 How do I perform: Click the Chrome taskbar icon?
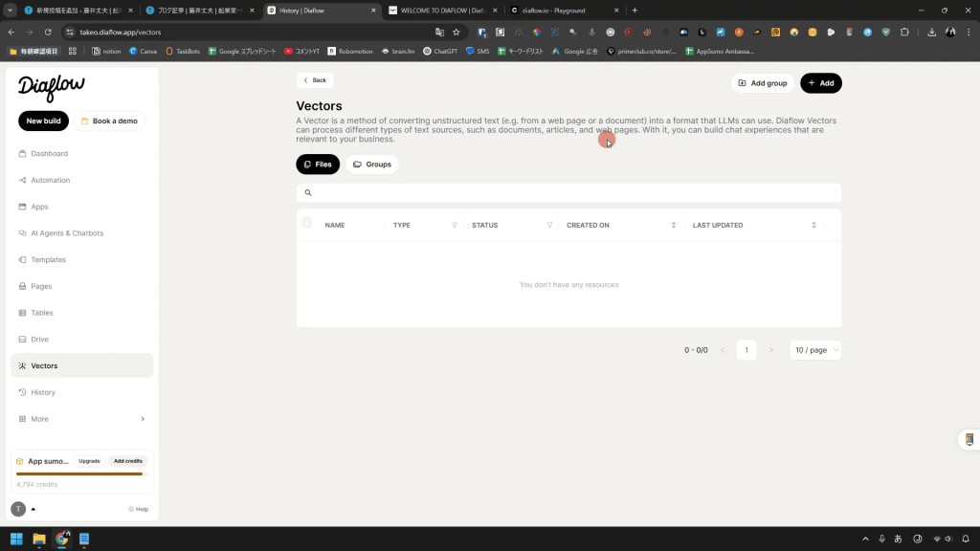click(x=62, y=539)
